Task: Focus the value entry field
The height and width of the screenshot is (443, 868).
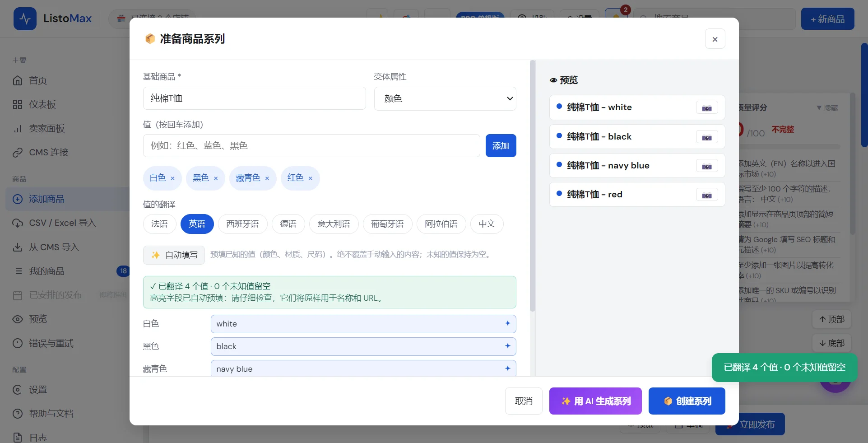Action: pos(311,146)
